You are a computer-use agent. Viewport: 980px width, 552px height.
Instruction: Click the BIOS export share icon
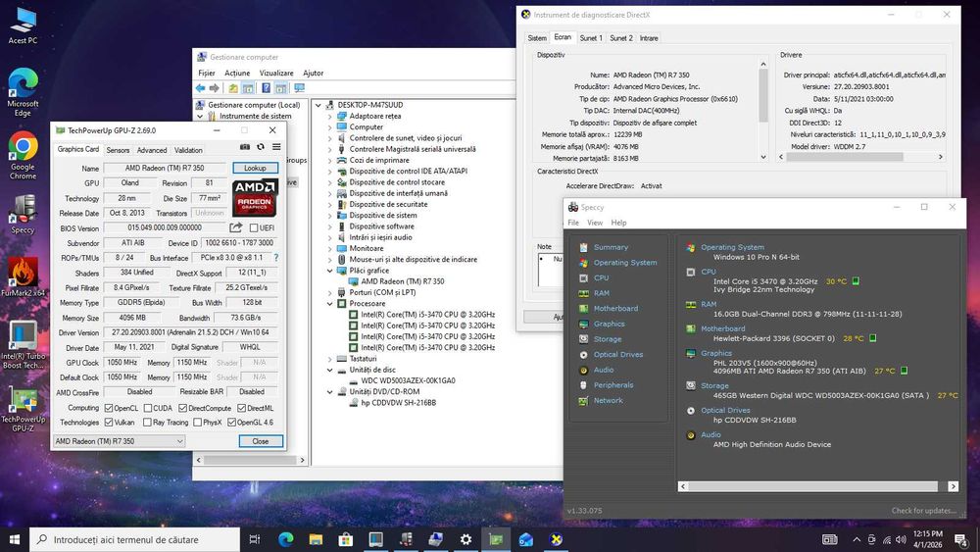pos(235,227)
